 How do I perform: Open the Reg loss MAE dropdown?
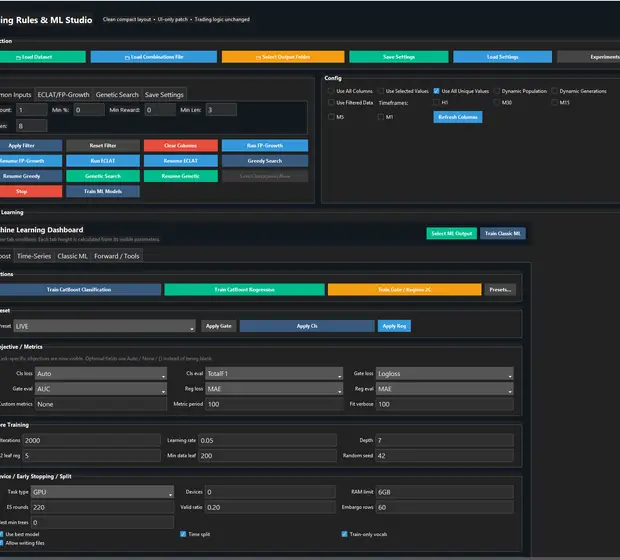pos(274,389)
